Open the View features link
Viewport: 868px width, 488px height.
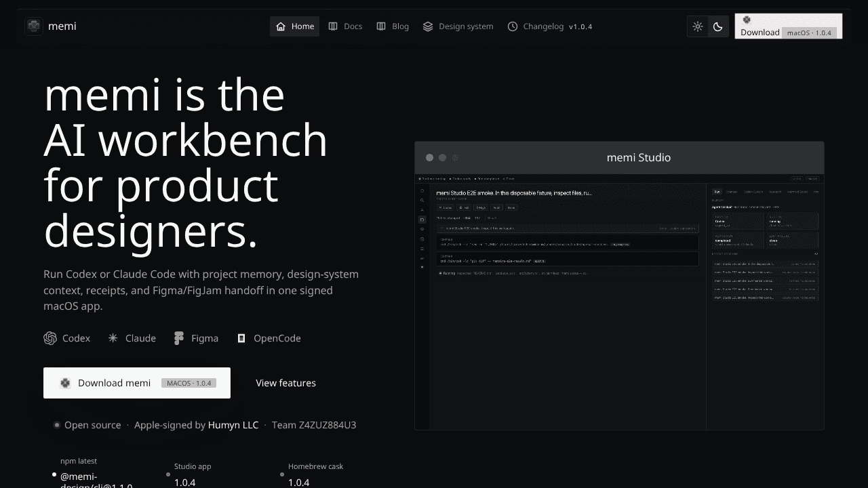[286, 383]
